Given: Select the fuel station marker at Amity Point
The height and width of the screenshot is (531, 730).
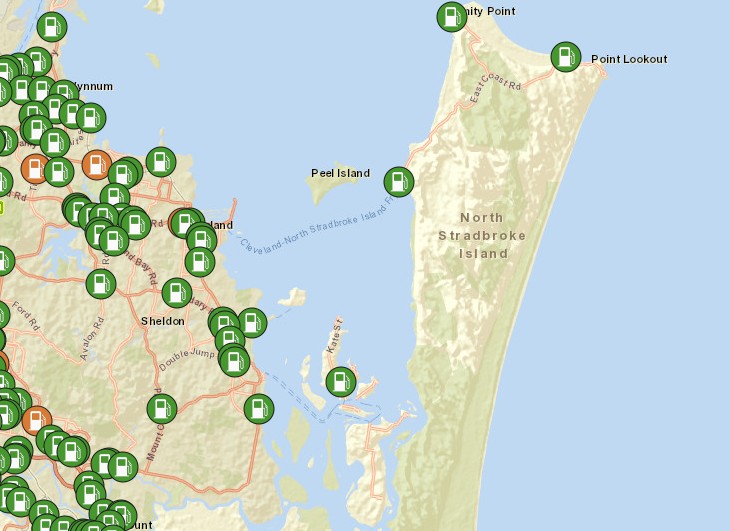Looking at the screenshot, I should (452, 17).
